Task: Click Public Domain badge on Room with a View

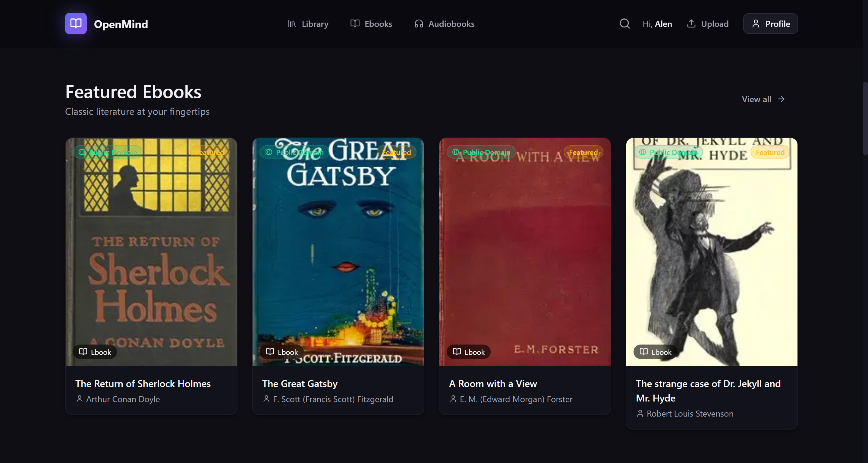Action: [x=482, y=152]
